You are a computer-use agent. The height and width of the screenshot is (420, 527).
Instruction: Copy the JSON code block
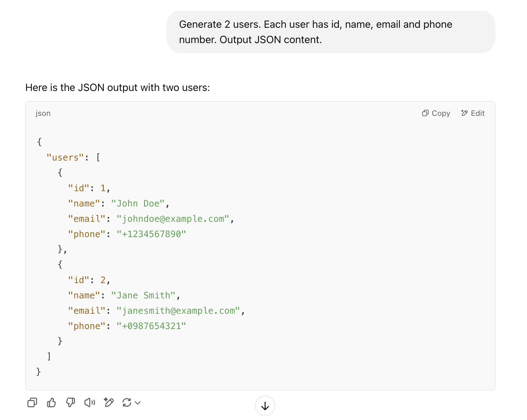tap(436, 113)
